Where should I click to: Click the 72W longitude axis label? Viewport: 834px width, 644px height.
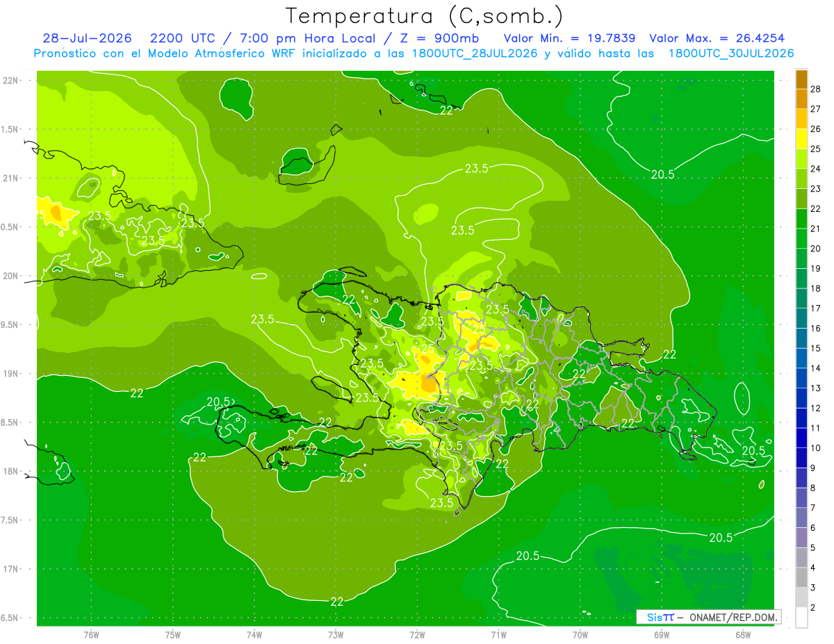pyautogui.click(x=417, y=634)
